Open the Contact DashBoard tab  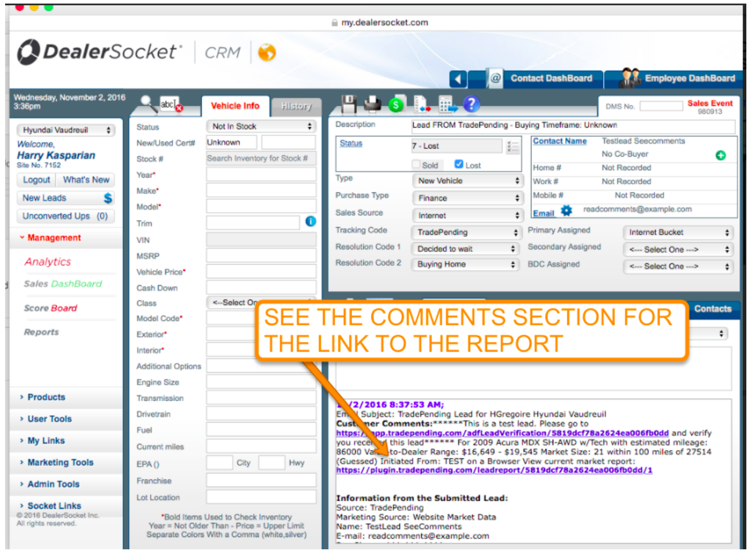pyautogui.click(x=551, y=78)
